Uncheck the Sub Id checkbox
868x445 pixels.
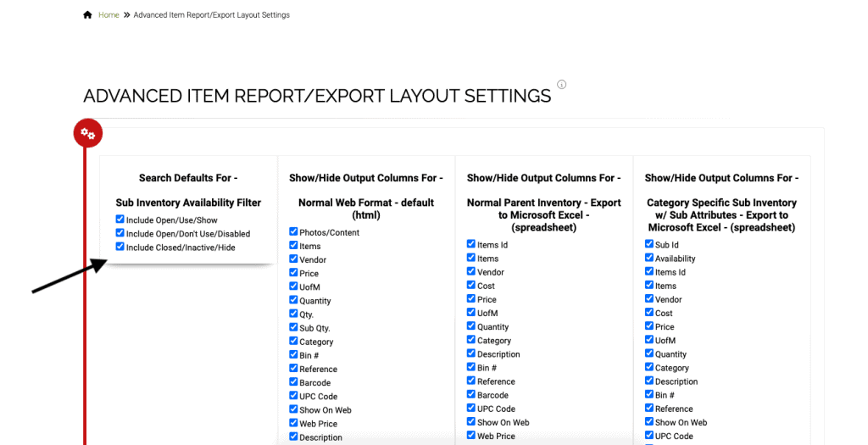coord(649,243)
